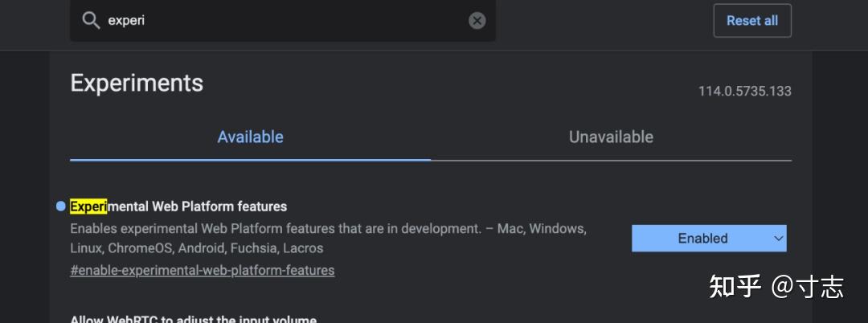
Task: Click the magnifier search icon
Action: point(91,20)
